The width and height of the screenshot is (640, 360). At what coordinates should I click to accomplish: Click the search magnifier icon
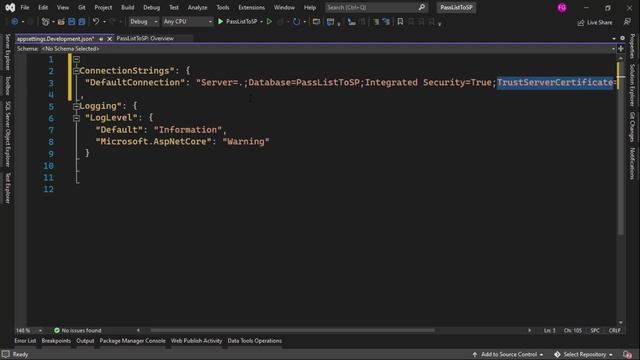point(422,7)
